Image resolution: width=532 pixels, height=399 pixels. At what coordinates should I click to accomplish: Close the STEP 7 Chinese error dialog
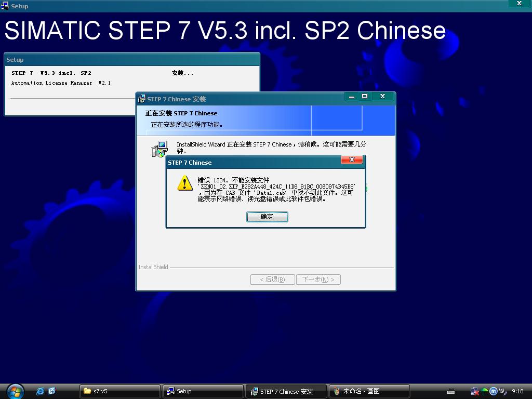[352, 159]
